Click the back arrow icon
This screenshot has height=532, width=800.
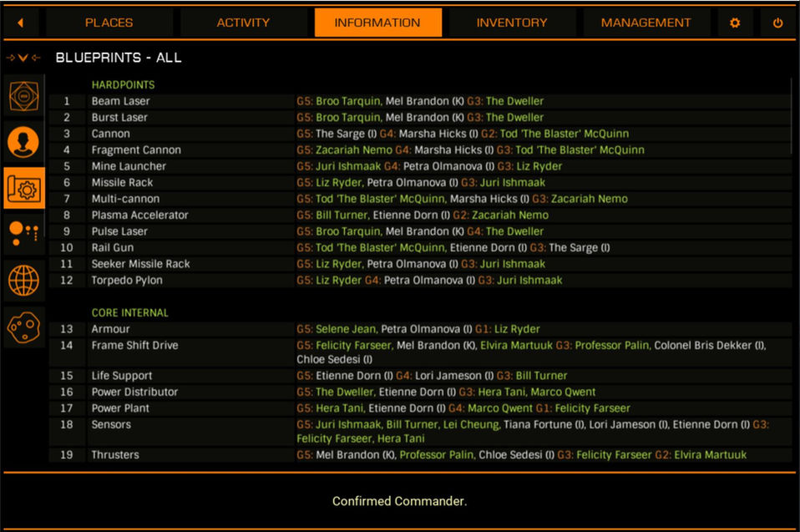tap(20, 23)
